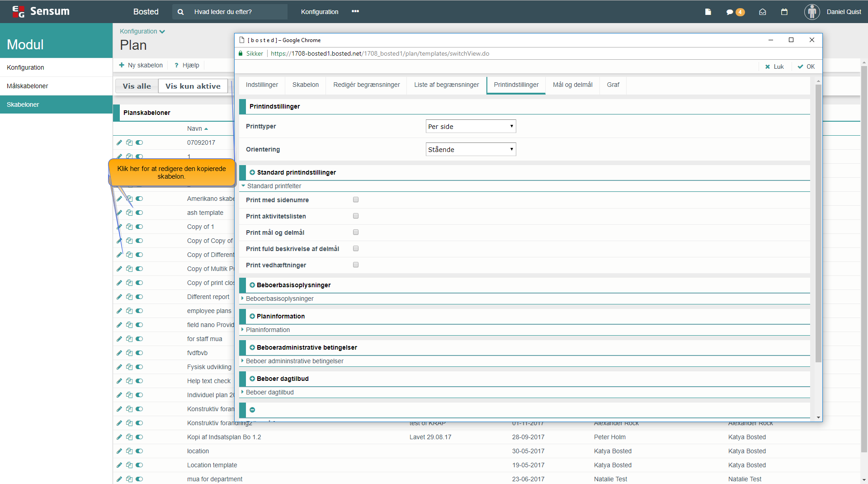
Task: Switch to the 'Mål og delmål' tab
Action: (572, 85)
